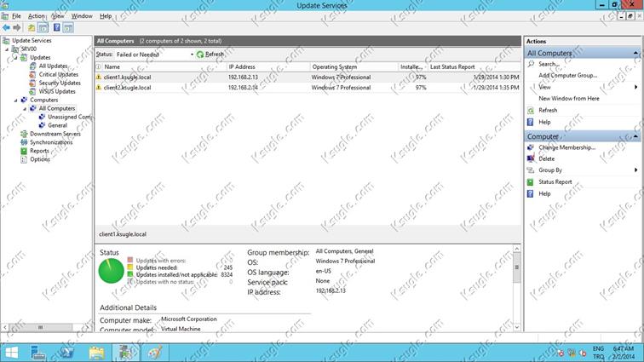Open Server Manager from taskbar

click(38, 353)
